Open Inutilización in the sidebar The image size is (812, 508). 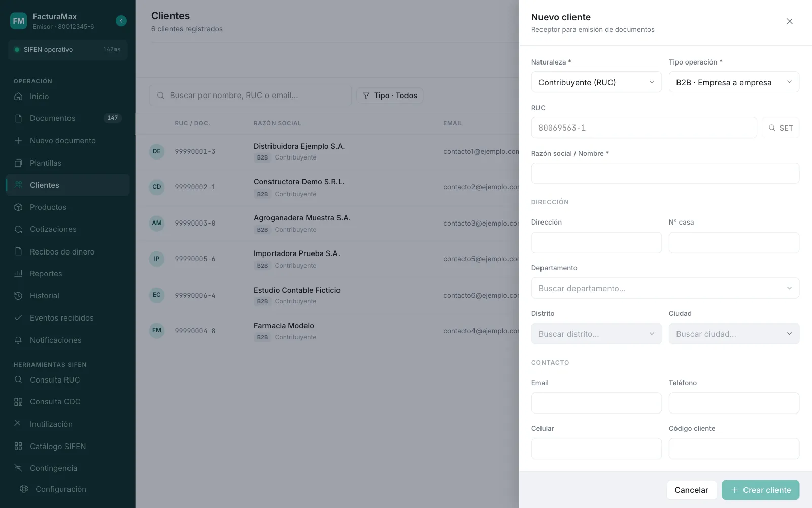[67, 424]
